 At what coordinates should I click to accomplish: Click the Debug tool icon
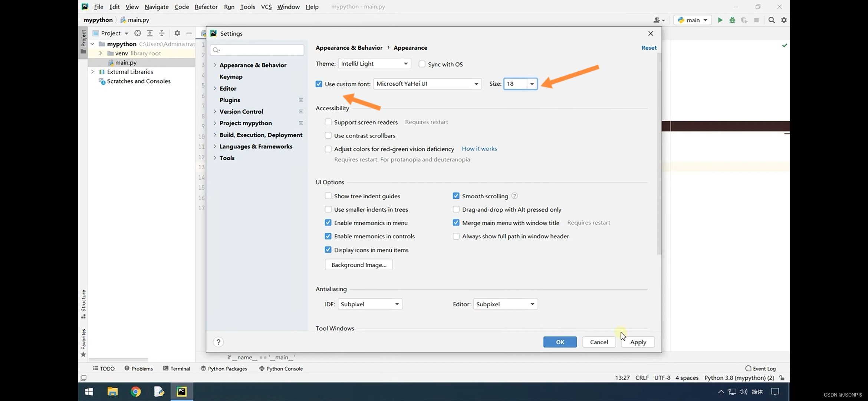coord(732,20)
